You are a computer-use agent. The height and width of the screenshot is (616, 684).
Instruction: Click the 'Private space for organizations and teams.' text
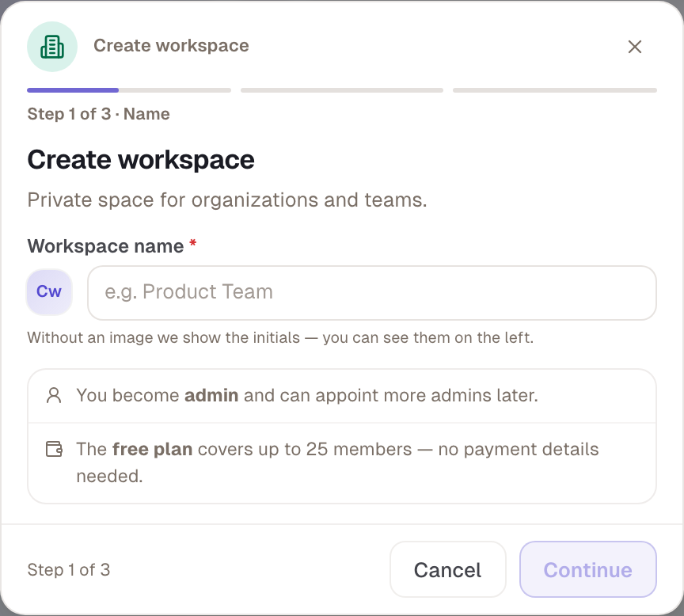pyautogui.click(x=227, y=200)
